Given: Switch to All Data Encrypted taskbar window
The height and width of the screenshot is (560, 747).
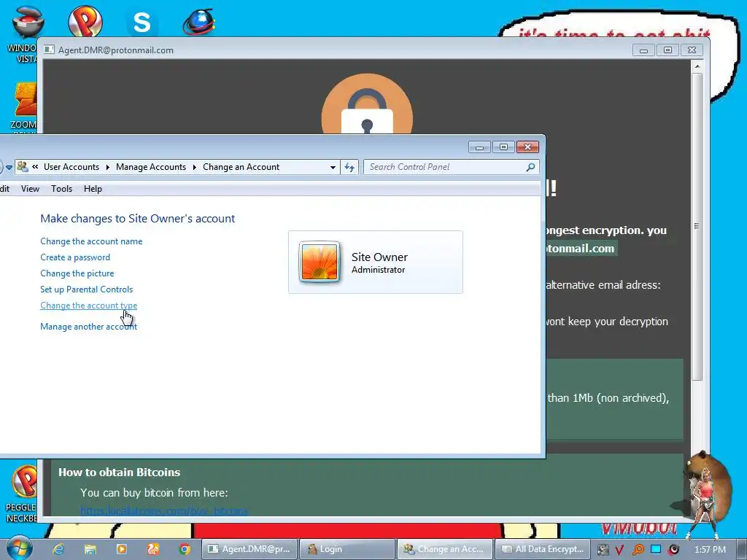Looking at the screenshot, I should pos(543,549).
